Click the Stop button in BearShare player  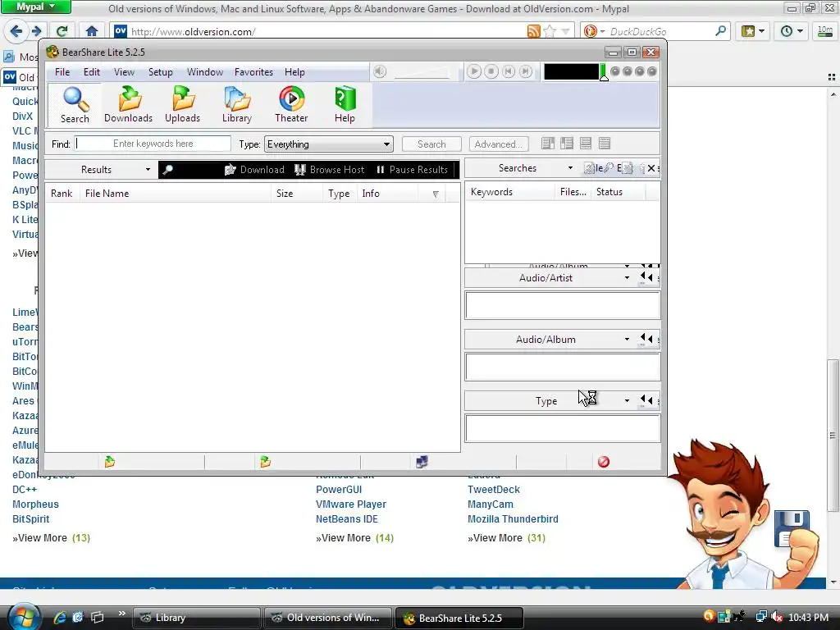coord(491,71)
